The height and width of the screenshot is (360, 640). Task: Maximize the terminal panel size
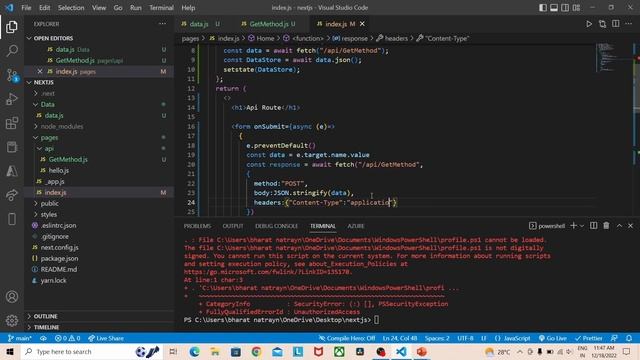[x=619, y=226]
